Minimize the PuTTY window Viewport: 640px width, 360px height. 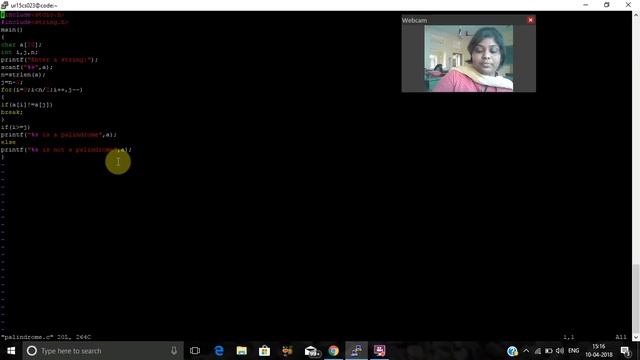click(586, 5)
